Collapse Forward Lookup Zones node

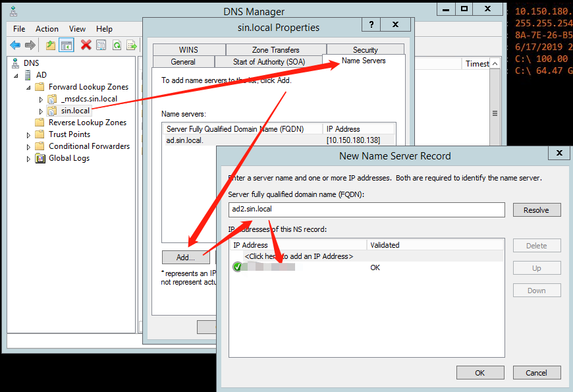(28, 88)
